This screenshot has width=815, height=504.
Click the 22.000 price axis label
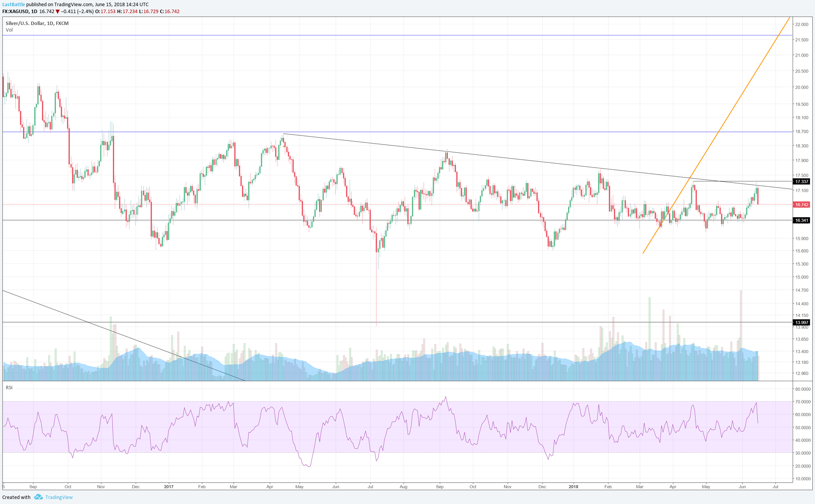tap(802, 24)
